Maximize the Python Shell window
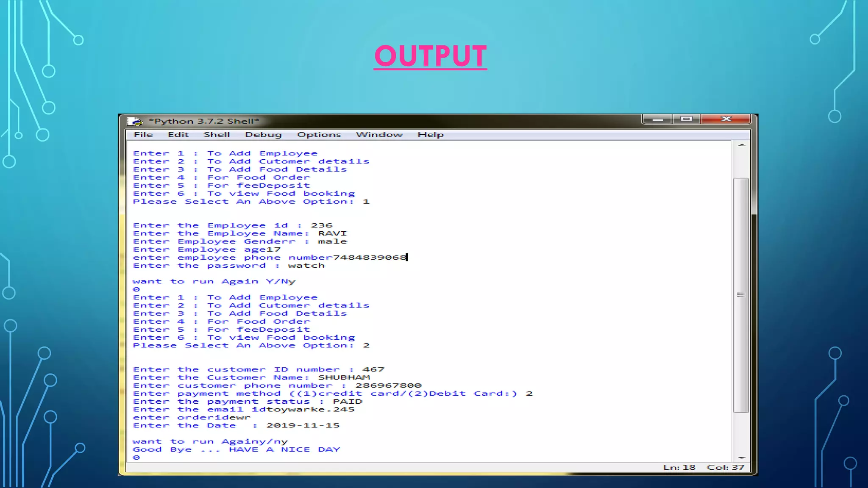 point(687,119)
